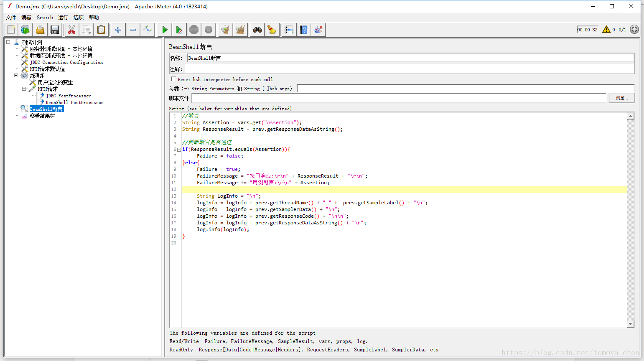Viewport: 644px width, 361px height.
Task: Click the Stop sign icon
Action: point(194,30)
